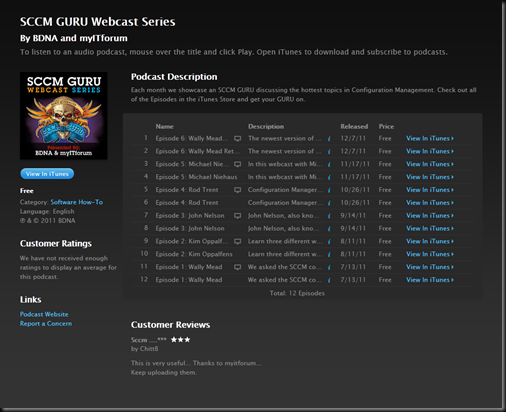Click the Description column header
This screenshot has width=506, height=412.
(x=266, y=126)
